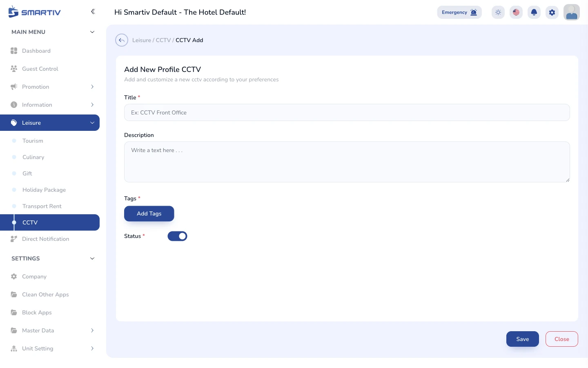Click the "CCTV Add" breadcrumb text
The image size is (588, 368).
[x=189, y=40]
